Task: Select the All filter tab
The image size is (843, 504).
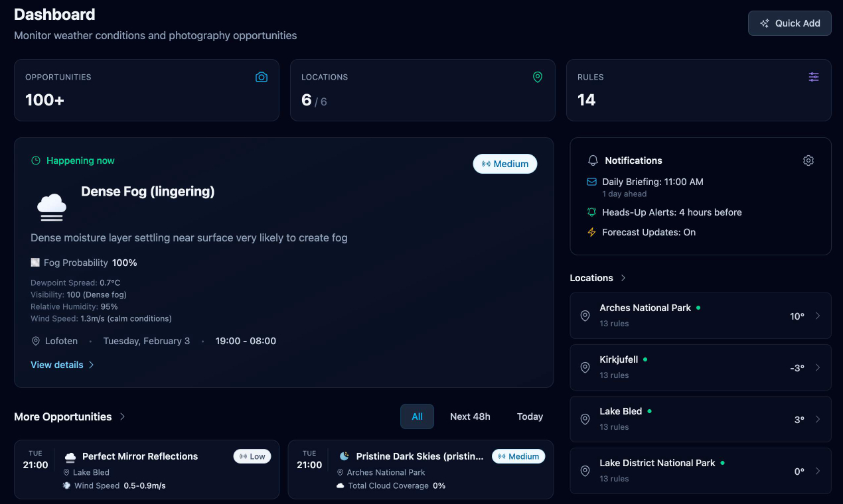Action: click(417, 416)
